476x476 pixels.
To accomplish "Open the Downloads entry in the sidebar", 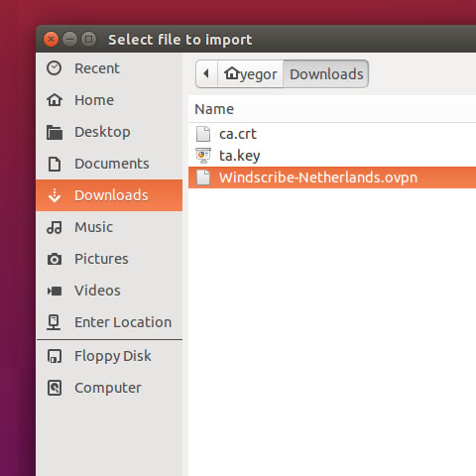I will (x=109, y=195).
